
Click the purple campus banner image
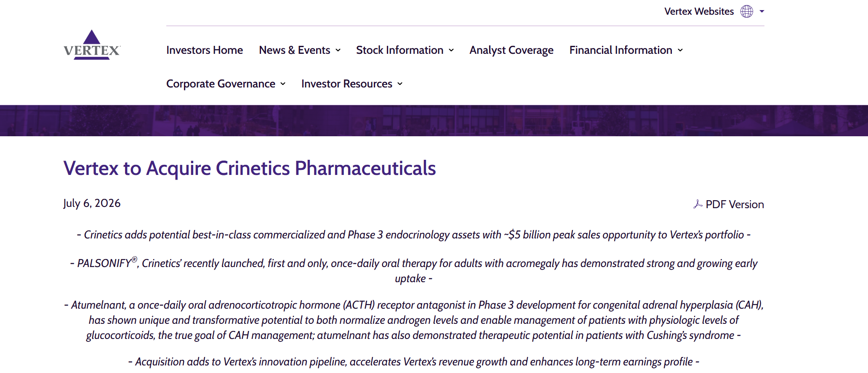coord(434,121)
